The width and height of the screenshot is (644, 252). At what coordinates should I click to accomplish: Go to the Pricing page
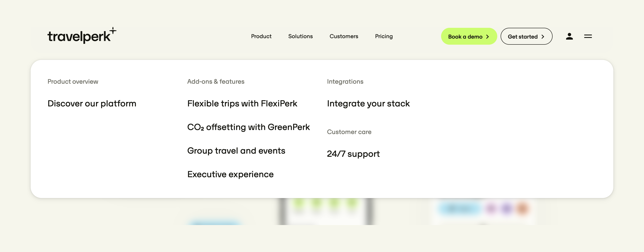[384, 36]
